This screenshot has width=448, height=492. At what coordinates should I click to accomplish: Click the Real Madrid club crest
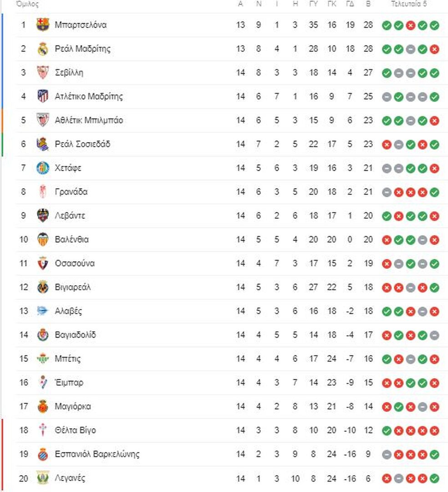(43, 49)
